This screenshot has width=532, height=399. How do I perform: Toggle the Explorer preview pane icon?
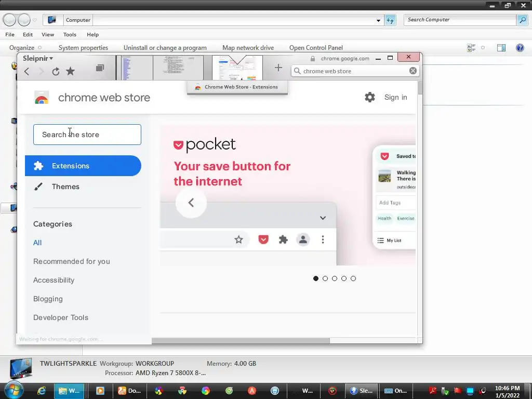[501, 48]
